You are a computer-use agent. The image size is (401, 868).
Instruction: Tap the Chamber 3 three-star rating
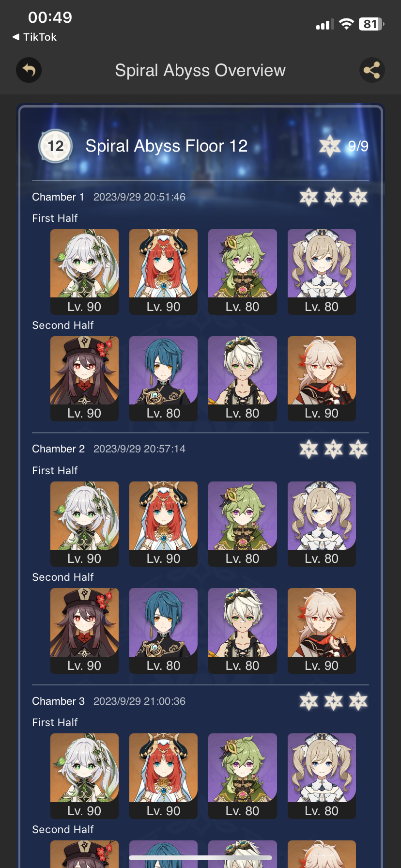point(333,701)
